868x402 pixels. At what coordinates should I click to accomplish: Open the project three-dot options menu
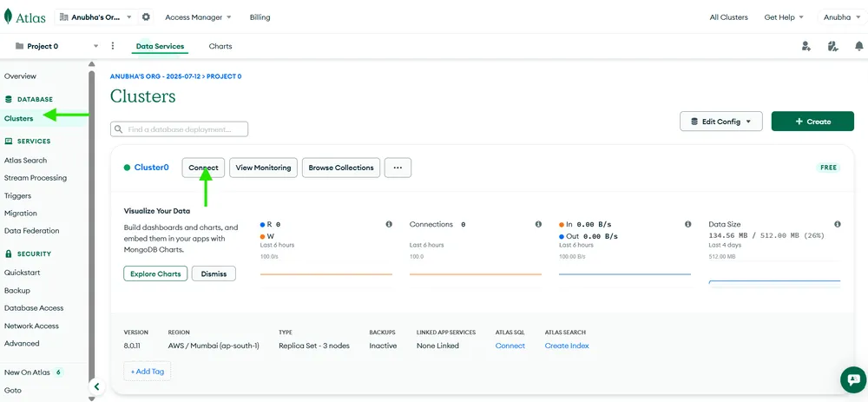click(x=113, y=46)
